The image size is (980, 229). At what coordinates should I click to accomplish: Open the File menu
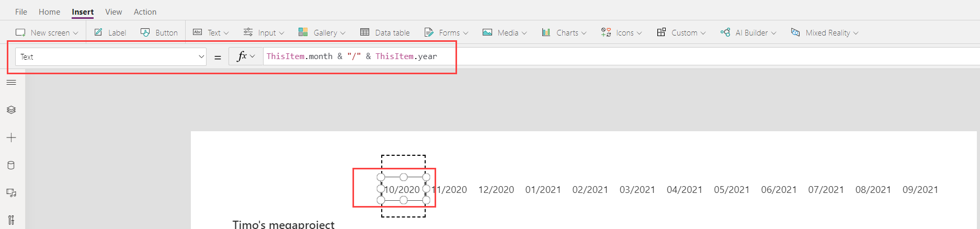(21, 12)
